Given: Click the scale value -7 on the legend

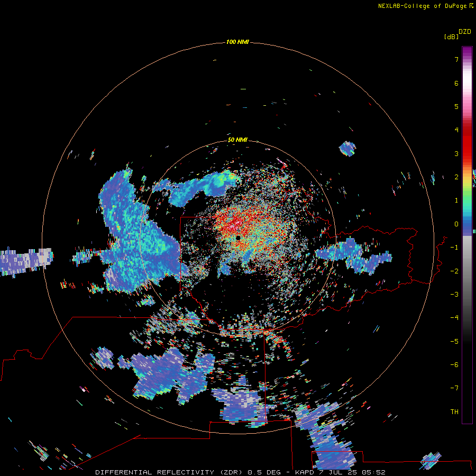Looking at the screenshot, I should pos(454,388).
